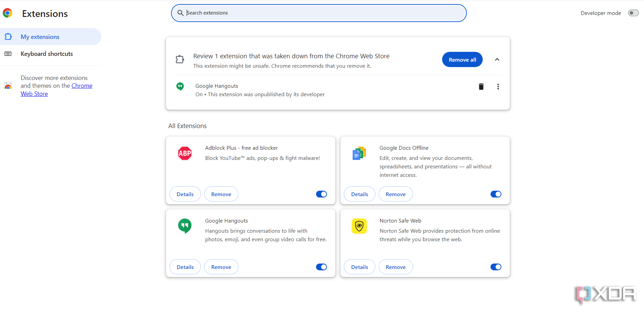Toggle Developer mode switch
This screenshot has height=313, width=644.
633,13
